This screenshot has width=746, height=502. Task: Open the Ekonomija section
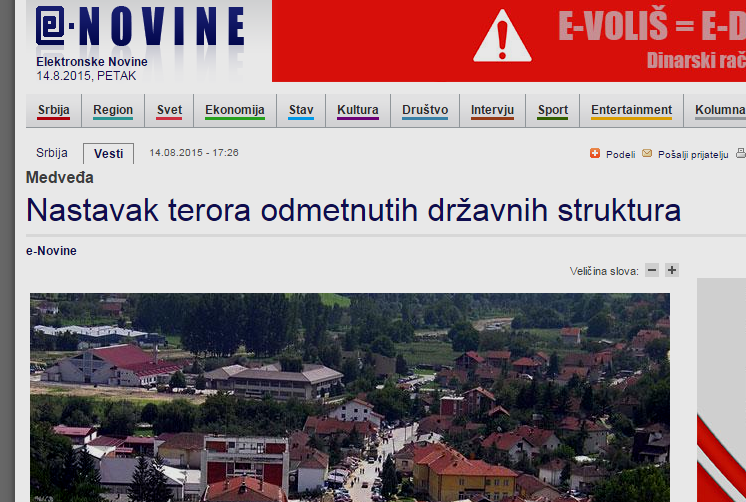[235, 110]
